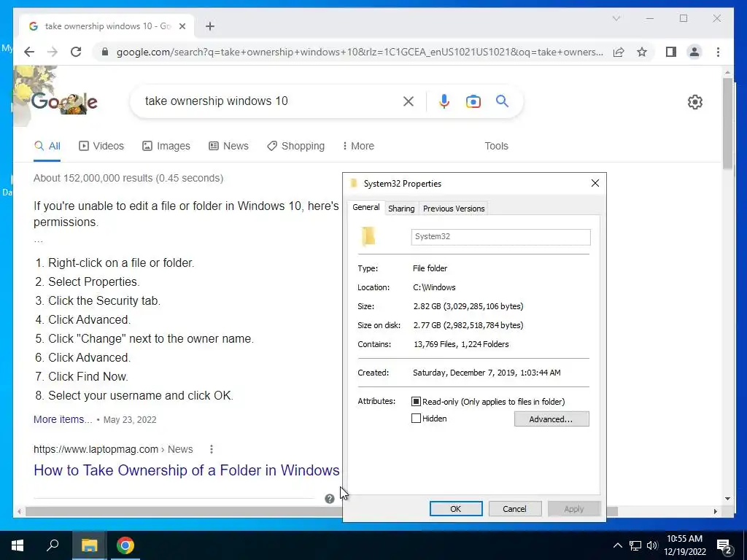Expand the More search filters menu
Viewport: 747px width, 560px height.
[358, 146]
